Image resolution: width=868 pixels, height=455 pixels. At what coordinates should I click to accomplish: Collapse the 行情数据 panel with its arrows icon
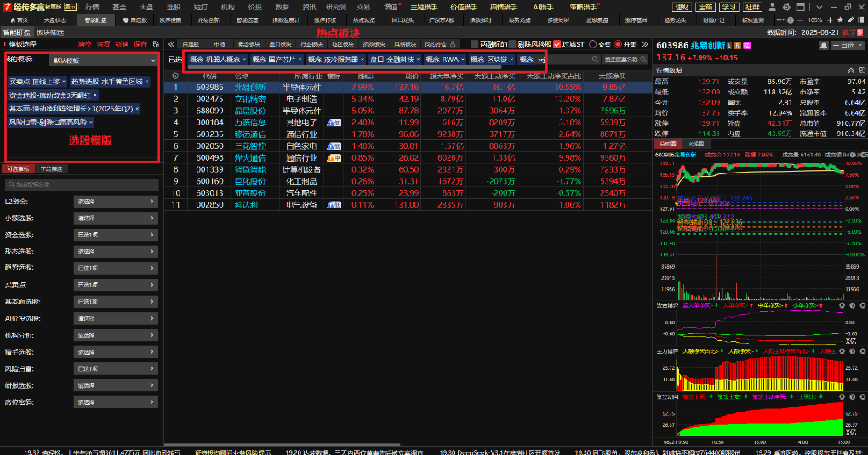pos(851,71)
